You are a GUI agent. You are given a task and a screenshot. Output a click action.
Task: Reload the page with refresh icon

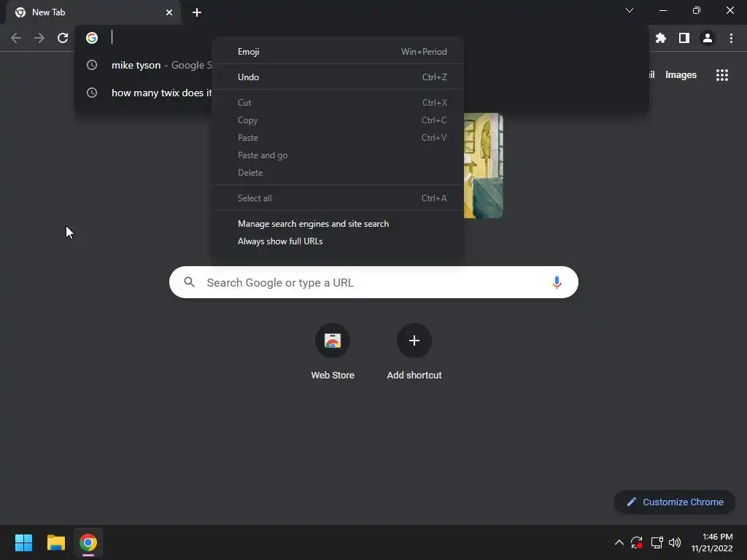63,38
